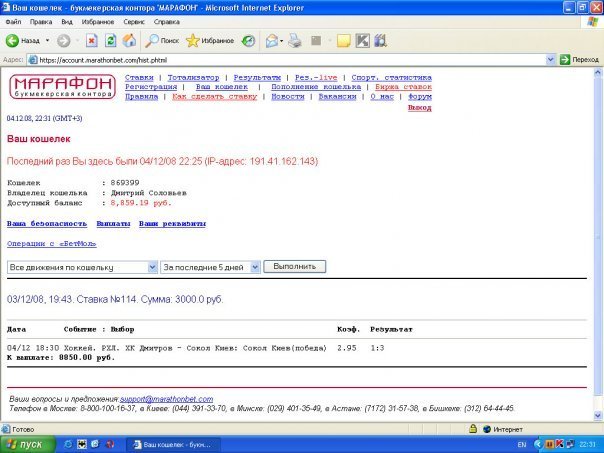Click the K arrow toolbar icon
Image resolution: width=604 pixels, height=453 pixels.
tap(362, 40)
